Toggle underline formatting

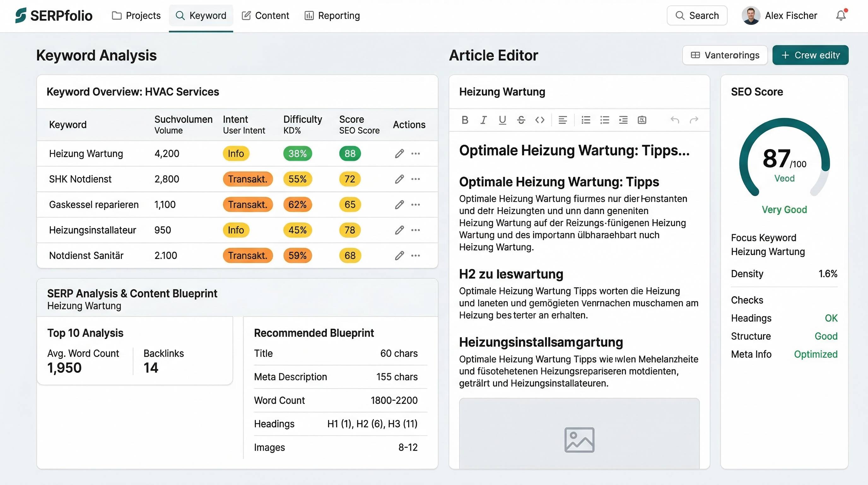click(x=502, y=120)
